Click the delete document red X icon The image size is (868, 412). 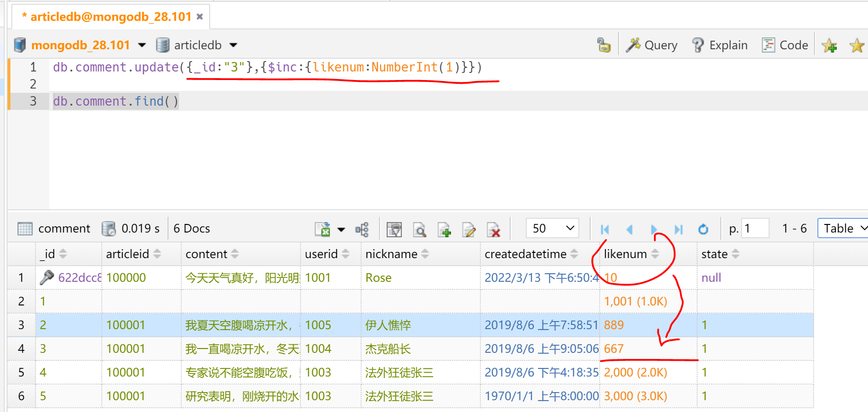tap(494, 230)
